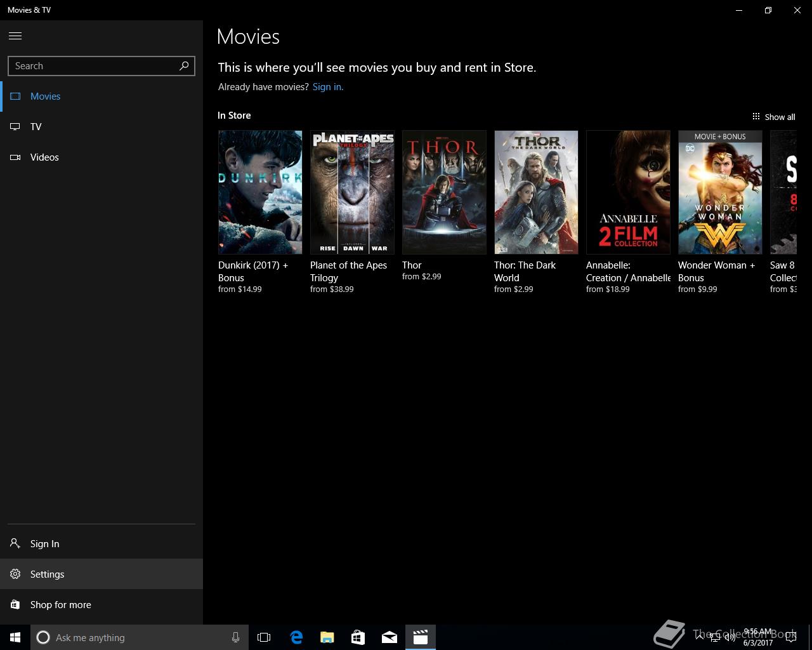Open Mail app from taskbar
This screenshot has height=650, width=812.
[390, 637]
